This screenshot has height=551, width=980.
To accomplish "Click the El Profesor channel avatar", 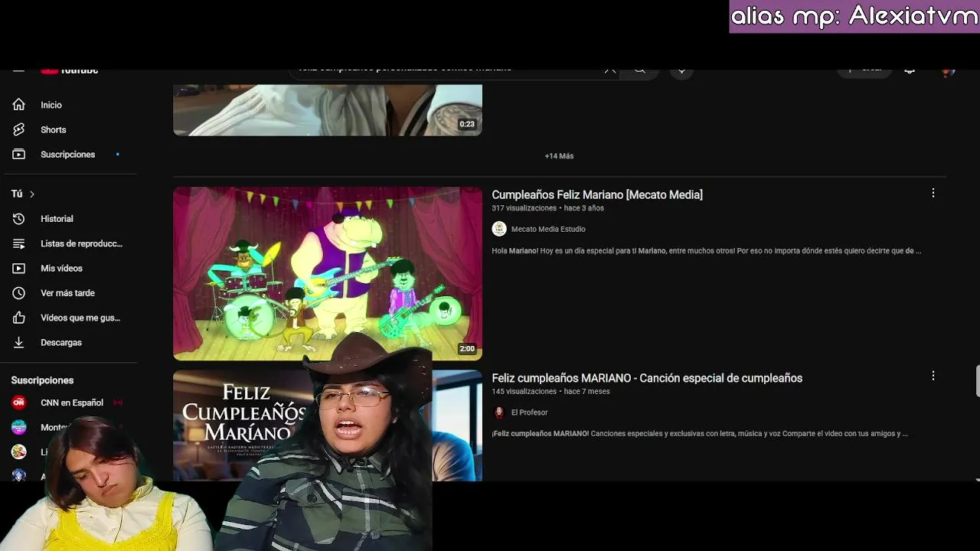I will (499, 412).
